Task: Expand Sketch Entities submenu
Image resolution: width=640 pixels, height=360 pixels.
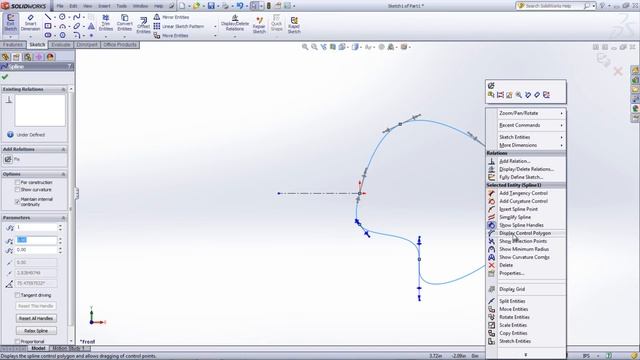Action: (526, 137)
